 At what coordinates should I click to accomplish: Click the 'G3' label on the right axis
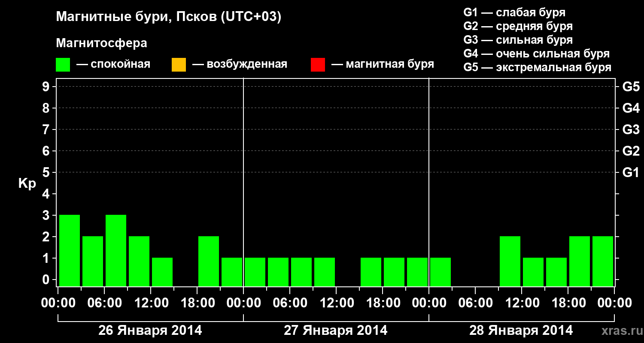pyautogui.click(x=631, y=129)
